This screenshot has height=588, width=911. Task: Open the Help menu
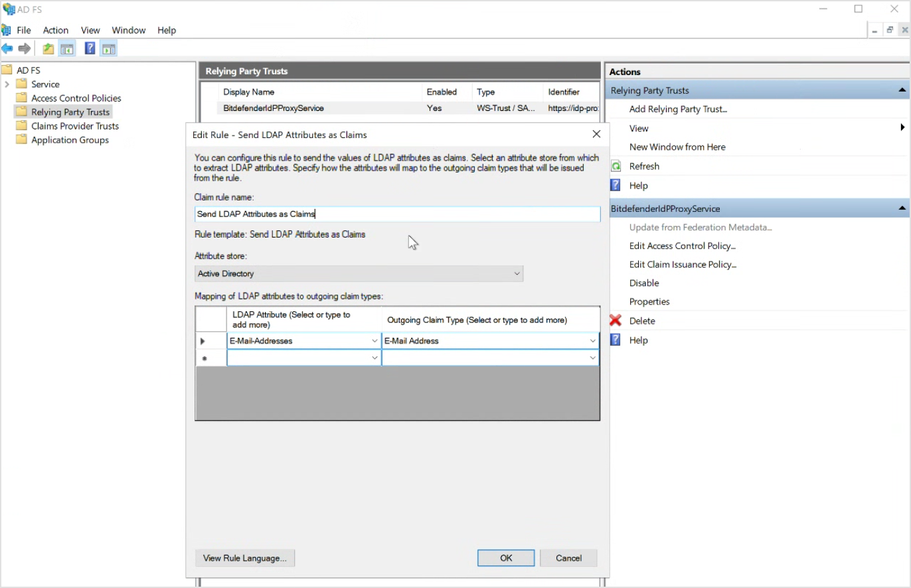coord(167,30)
